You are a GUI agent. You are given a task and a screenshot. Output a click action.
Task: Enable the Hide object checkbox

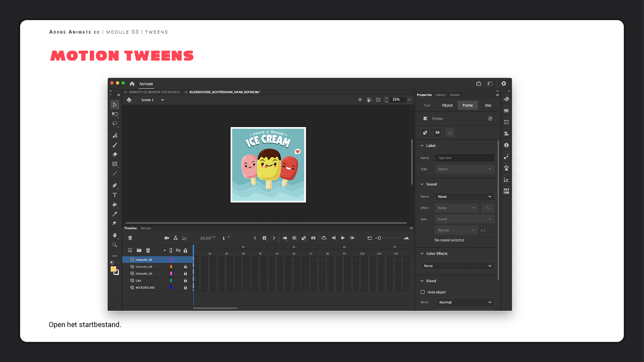(x=423, y=292)
